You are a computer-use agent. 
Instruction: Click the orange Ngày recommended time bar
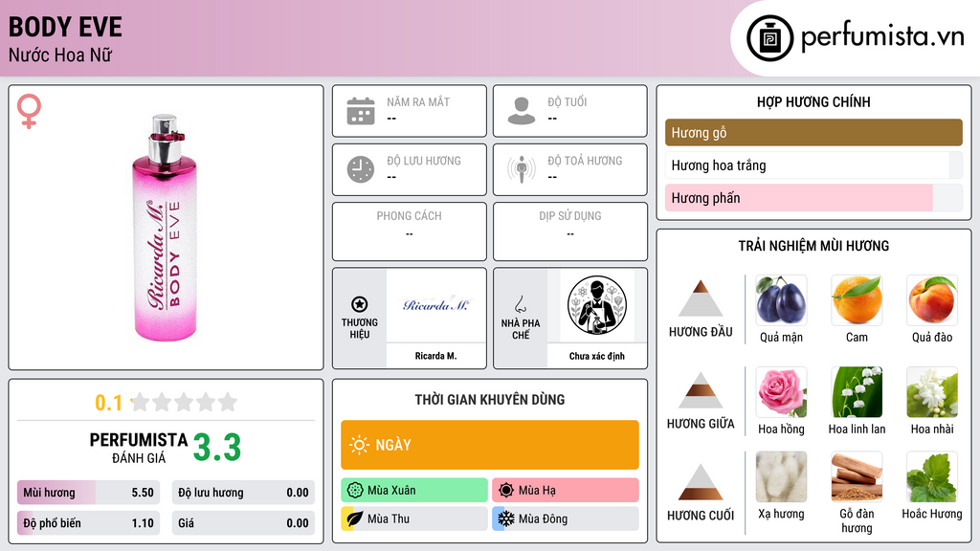490,445
